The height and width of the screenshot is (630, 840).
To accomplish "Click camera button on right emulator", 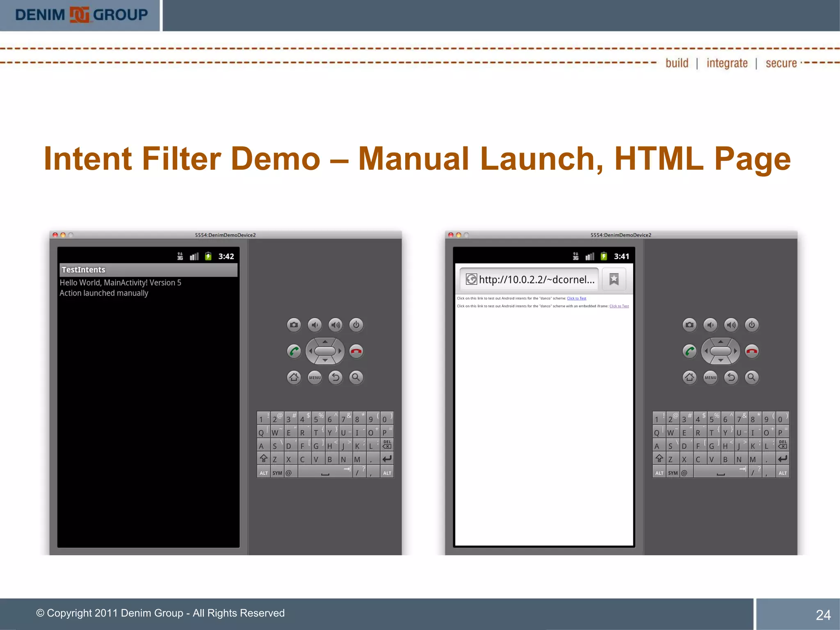I will tap(689, 325).
